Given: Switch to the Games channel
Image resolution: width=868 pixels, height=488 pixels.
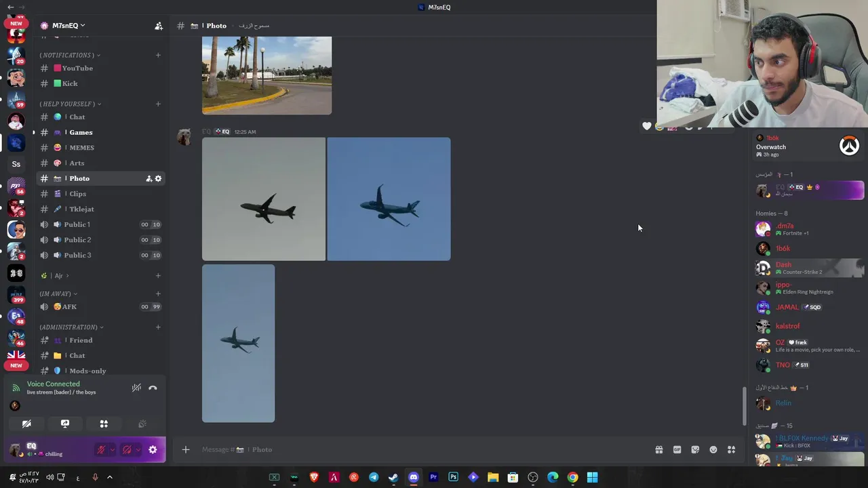Looking at the screenshot, I should click(100, 132).
